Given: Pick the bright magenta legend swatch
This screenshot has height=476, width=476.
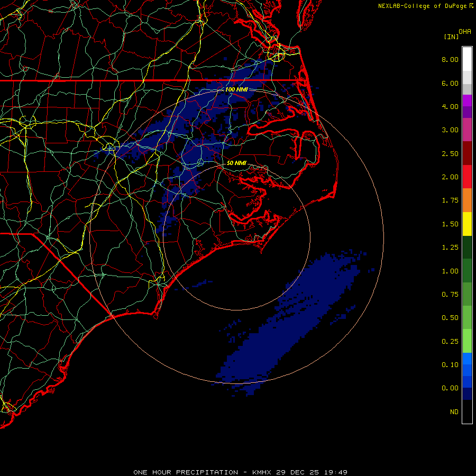Looking at the screenshot, I should 467,100.
